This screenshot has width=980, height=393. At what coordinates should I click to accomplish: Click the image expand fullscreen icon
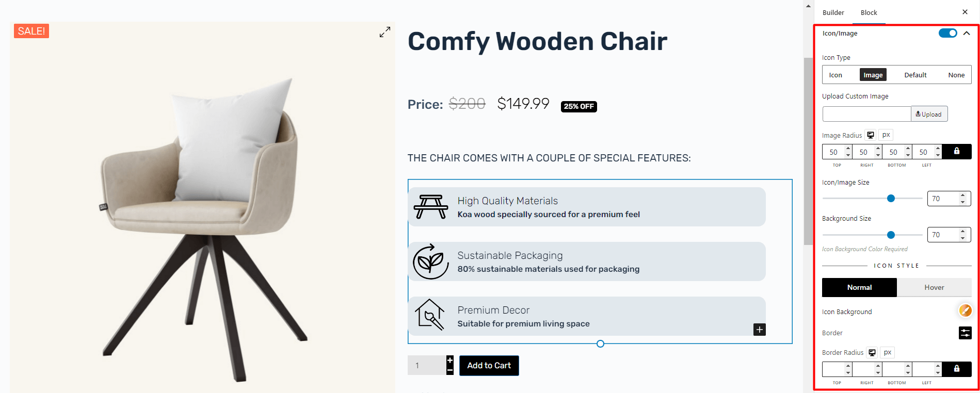(x=385, y=32)
